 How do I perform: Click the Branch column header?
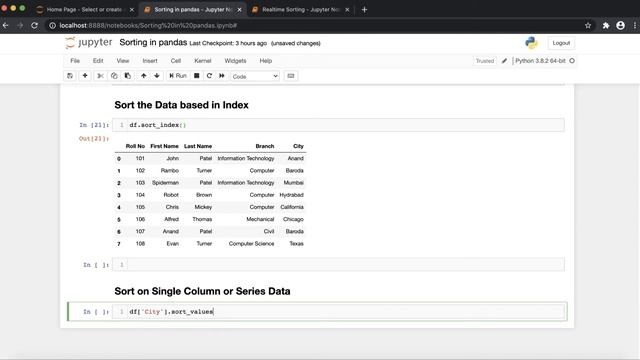coord(264,146)
